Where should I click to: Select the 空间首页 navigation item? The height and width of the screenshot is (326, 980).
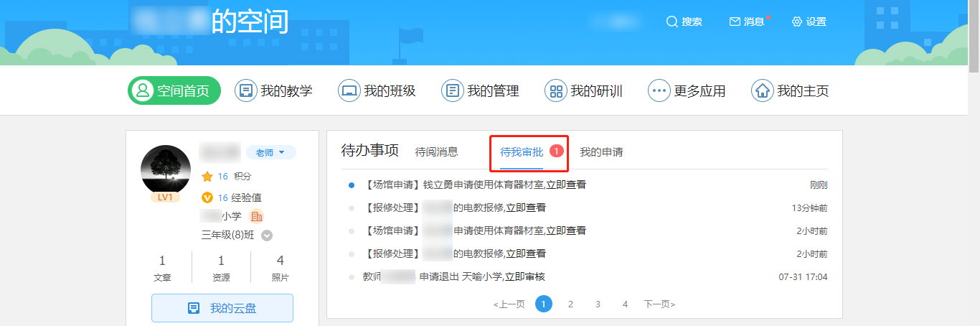[x=174, y=91]
